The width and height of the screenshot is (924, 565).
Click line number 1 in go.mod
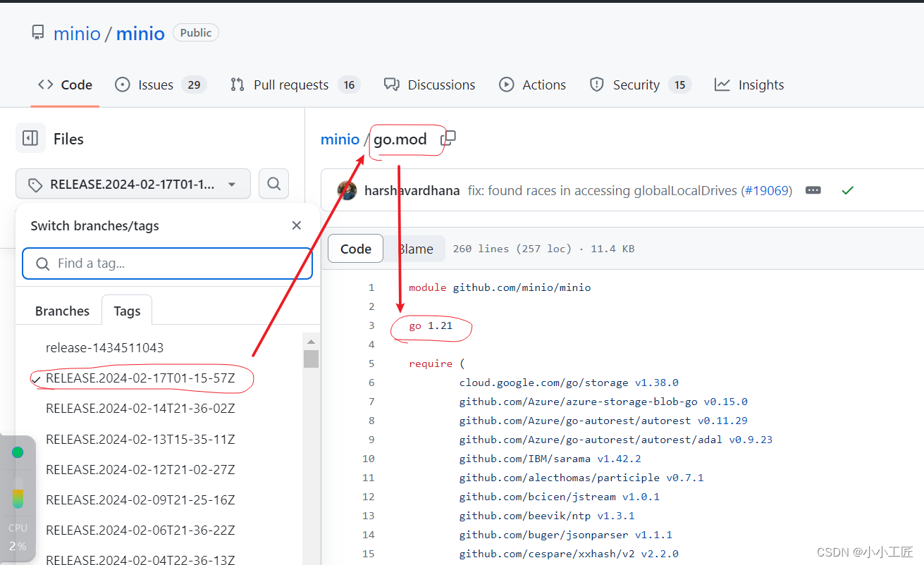tap(371, 287)
